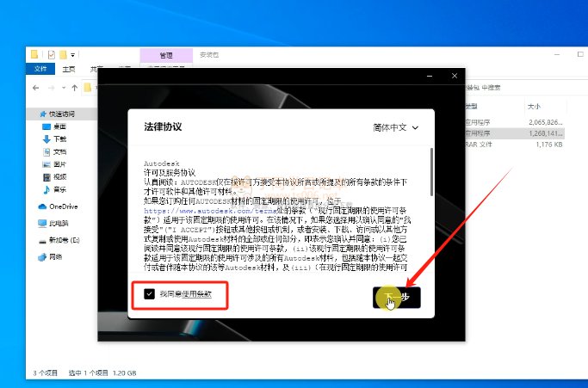Open the 主页 tab in File Explorer
The width and height of the screenshot is (588, 388).
[69, 69]
